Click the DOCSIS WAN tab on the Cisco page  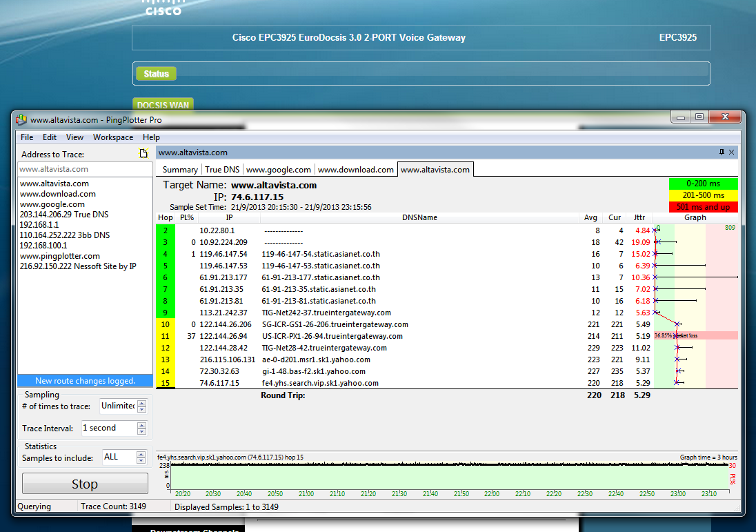point(163,105)
